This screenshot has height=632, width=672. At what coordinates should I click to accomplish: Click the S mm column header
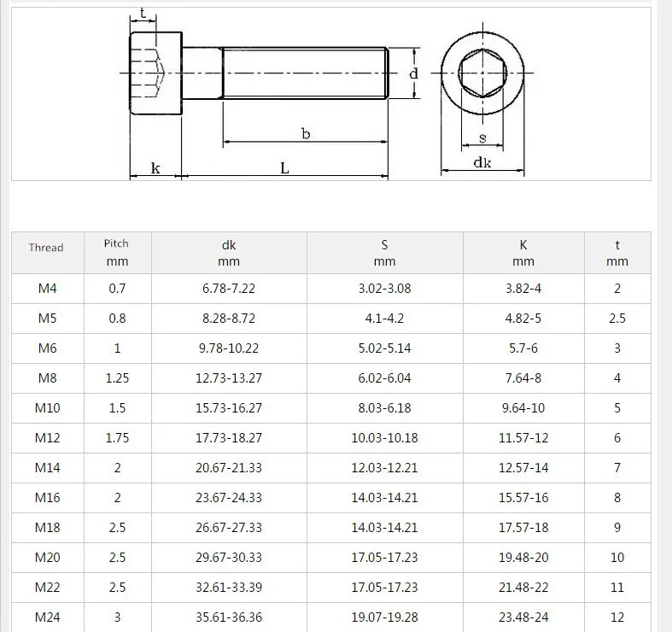tap(385, 253)
